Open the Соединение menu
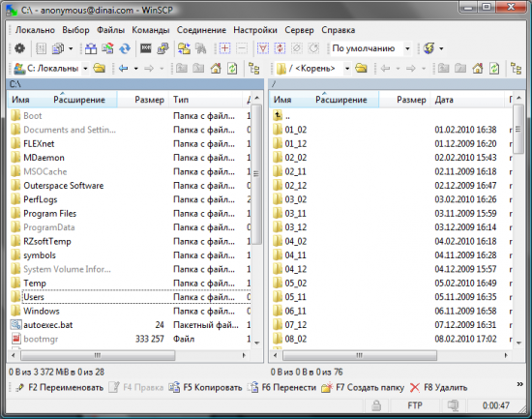 201,30
